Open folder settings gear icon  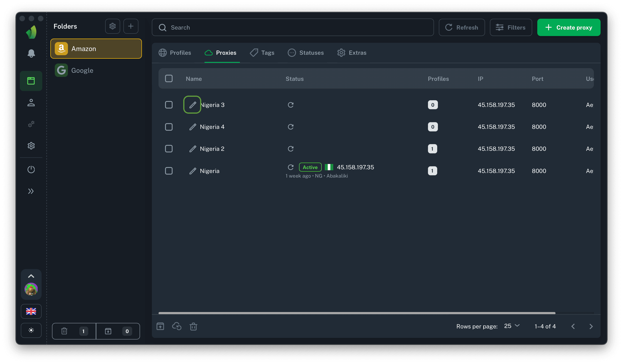pyautogui.click(x=113, y=26)
